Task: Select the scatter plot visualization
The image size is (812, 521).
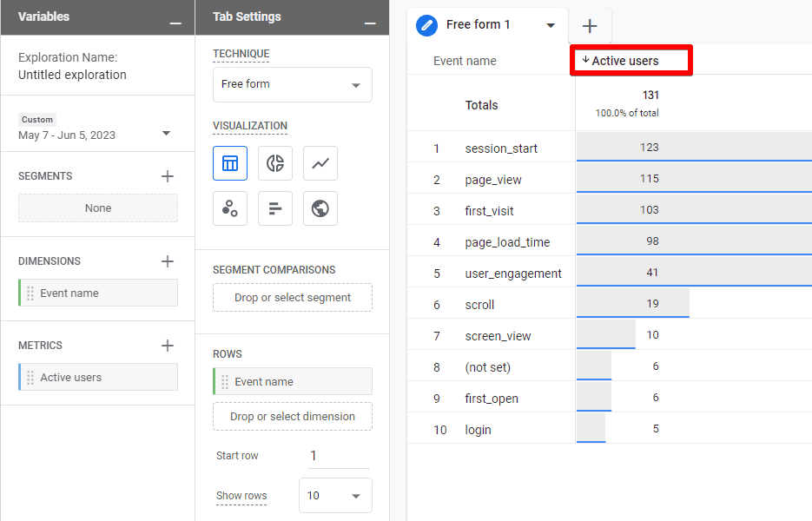Action: pyautogui.click(x=230, y=208)
